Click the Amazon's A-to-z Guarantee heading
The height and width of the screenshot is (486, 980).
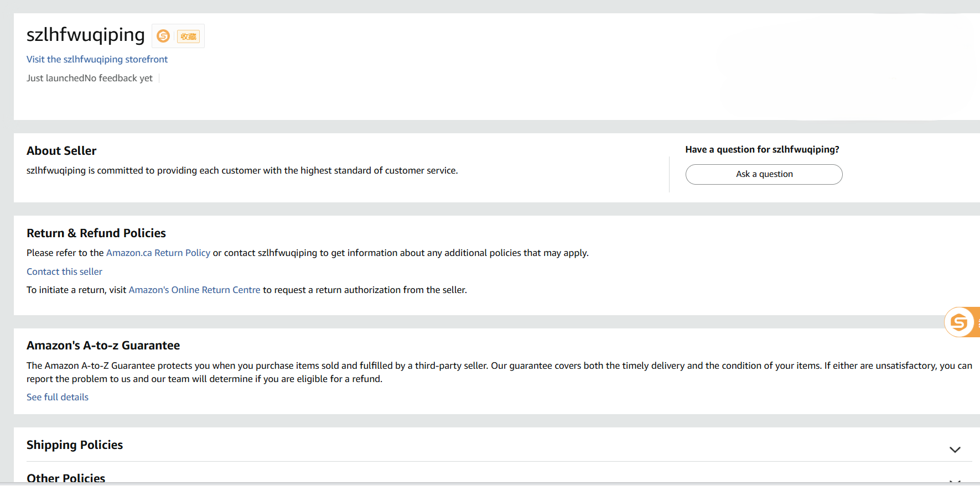coord(103,346)
